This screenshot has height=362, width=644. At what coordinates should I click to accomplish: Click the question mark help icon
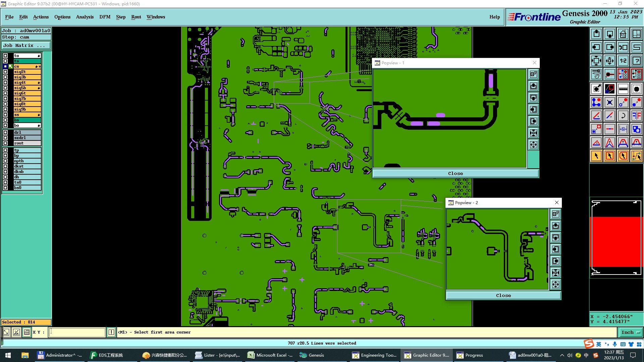[x=636, y=61]
